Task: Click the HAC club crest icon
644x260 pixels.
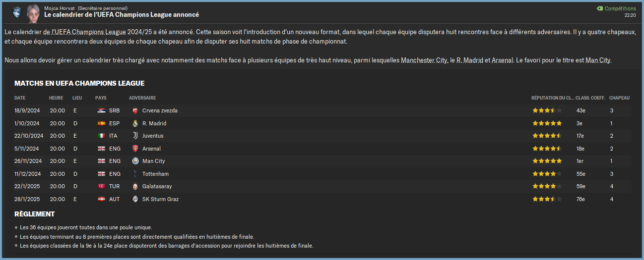Action: 17,11
